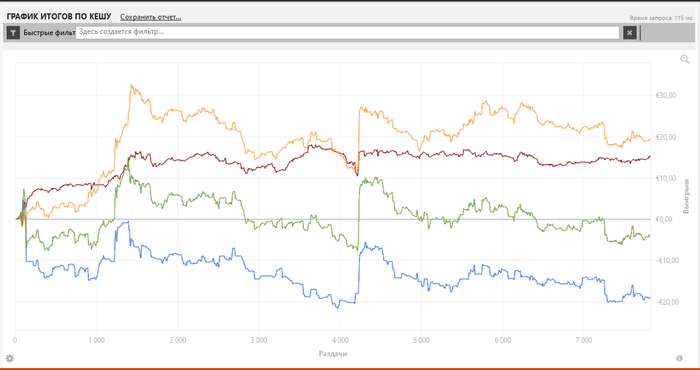
Task: Clear the filter with the X button
Action: (x=629, y=33)
